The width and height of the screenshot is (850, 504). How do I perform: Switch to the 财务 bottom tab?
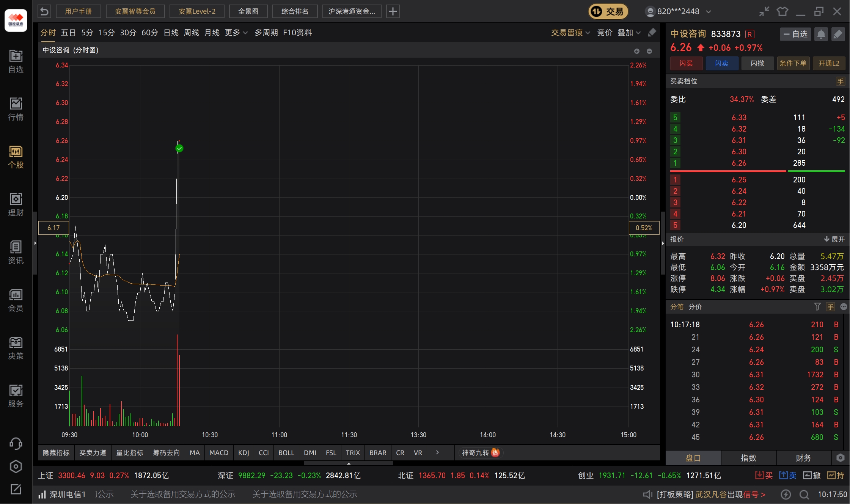point(803,458)
